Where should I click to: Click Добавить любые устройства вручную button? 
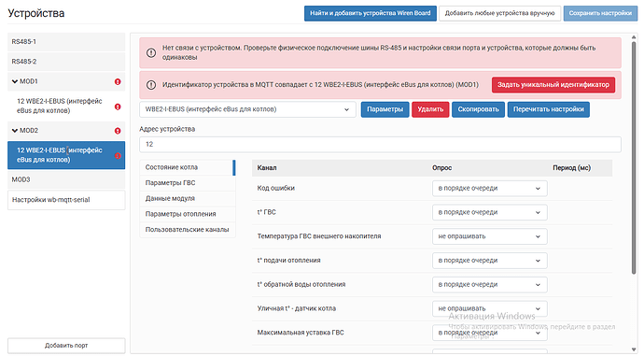[x=500, y=13]
